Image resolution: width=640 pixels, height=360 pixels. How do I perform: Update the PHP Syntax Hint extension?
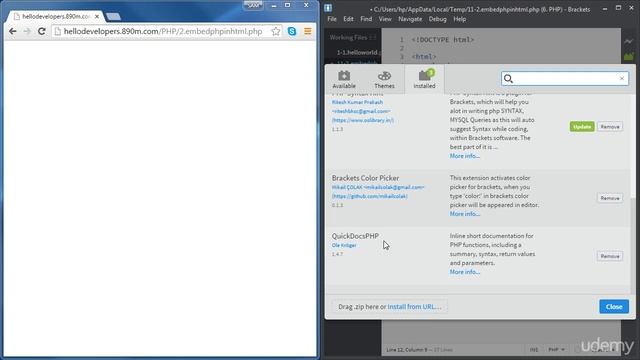tap(582, 127)
